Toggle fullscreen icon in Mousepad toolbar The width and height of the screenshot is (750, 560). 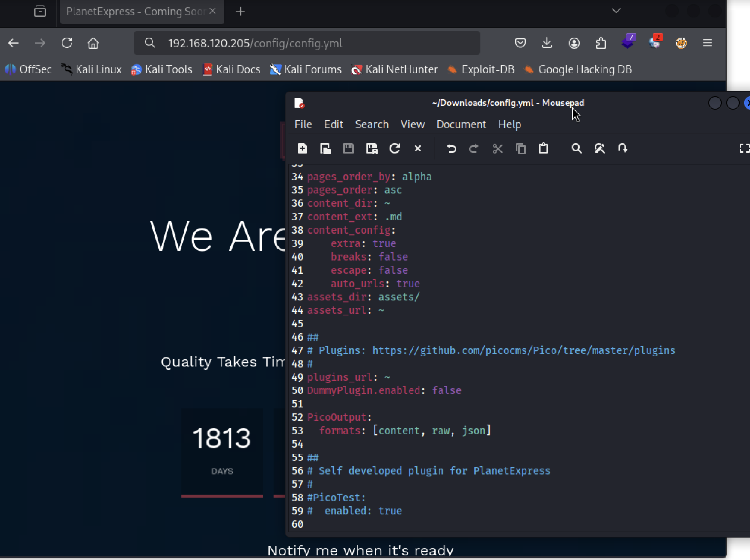tap(744, 148)
